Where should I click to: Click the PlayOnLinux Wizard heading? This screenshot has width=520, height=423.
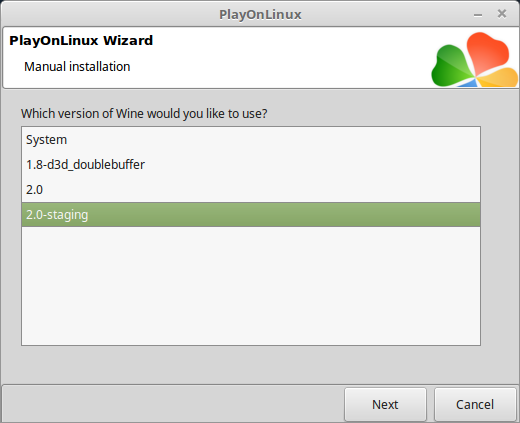tap(81, 41)
